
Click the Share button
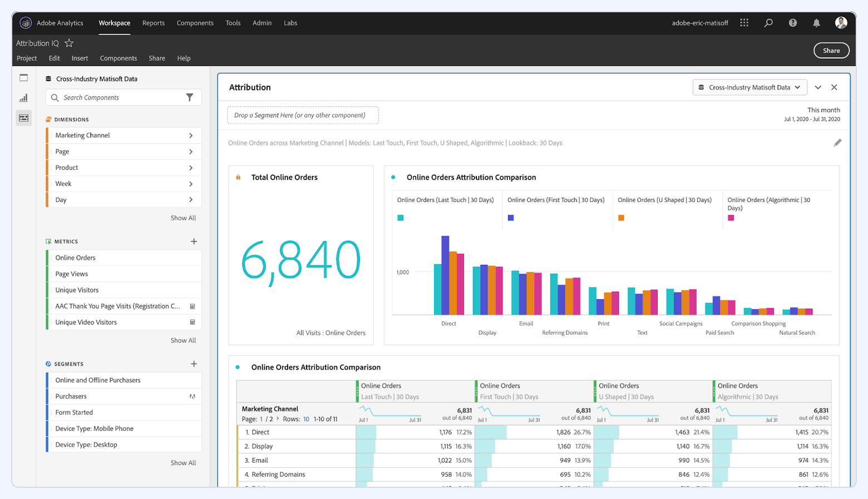click(831, 50)
